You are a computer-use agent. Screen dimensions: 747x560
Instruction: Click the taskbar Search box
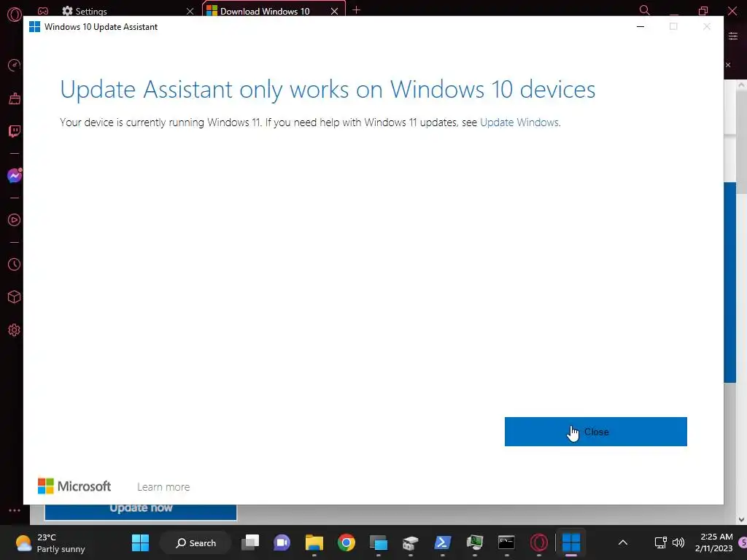point(196,542)
